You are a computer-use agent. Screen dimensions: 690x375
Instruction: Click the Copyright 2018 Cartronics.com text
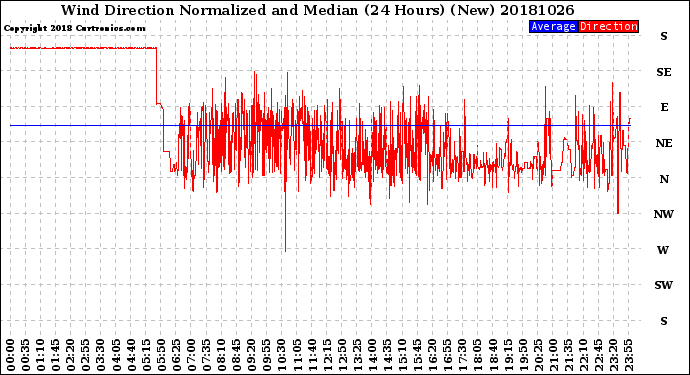[x=74, y=28]
